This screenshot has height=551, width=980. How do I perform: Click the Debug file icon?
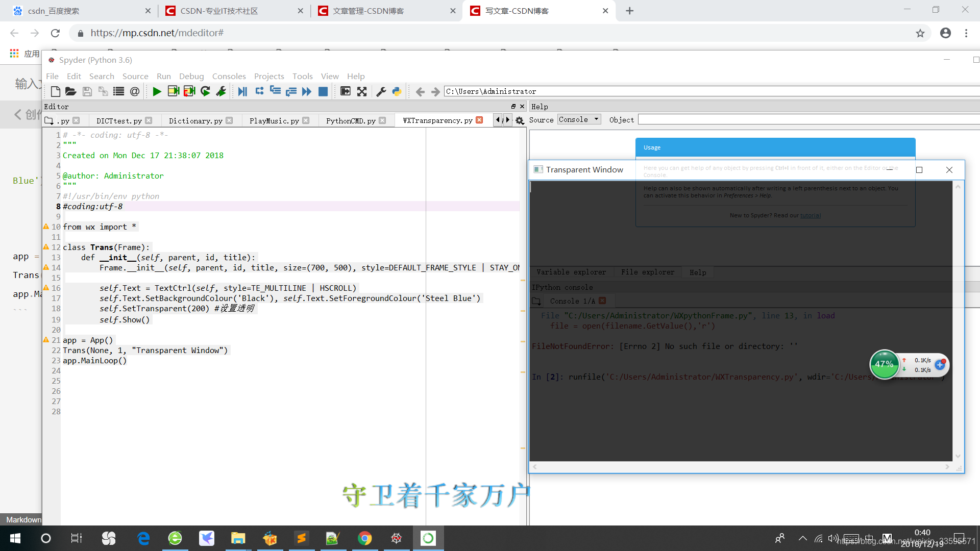click(x=242, y=91)
